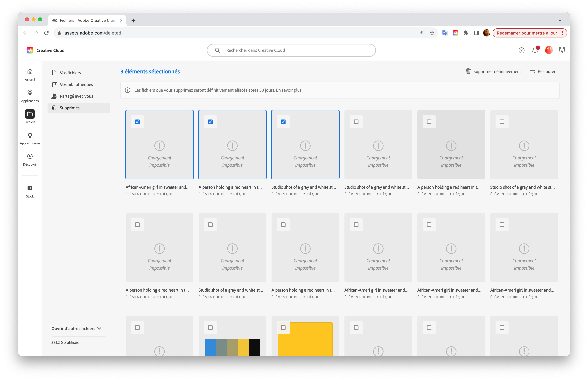Open the Découvrir compass icon
The height and width of the screenshot is (380, 588).
tap(30, 156)
